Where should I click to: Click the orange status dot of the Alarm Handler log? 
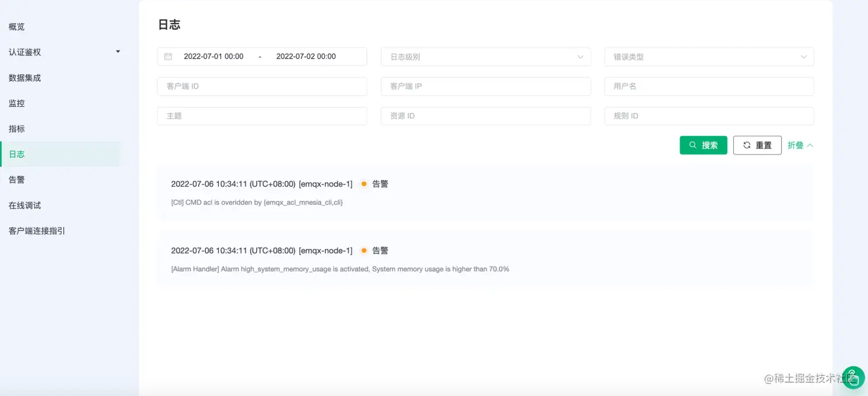364,251
